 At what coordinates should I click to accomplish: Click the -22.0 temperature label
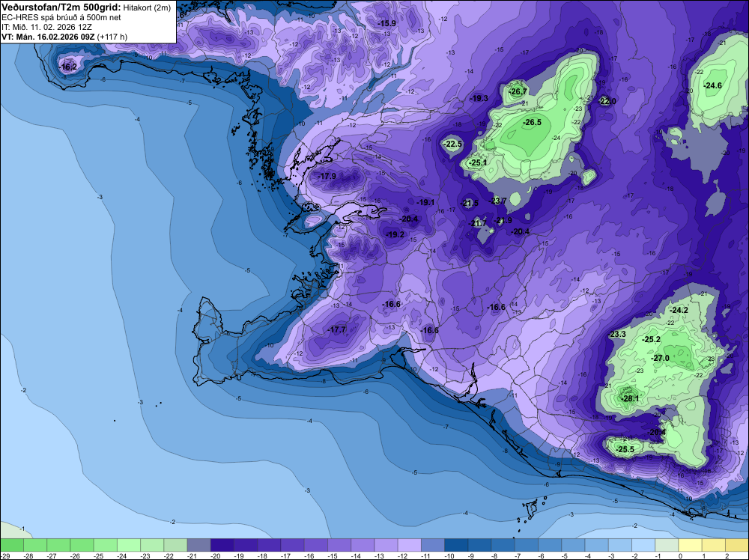click(x=607, y=101)
